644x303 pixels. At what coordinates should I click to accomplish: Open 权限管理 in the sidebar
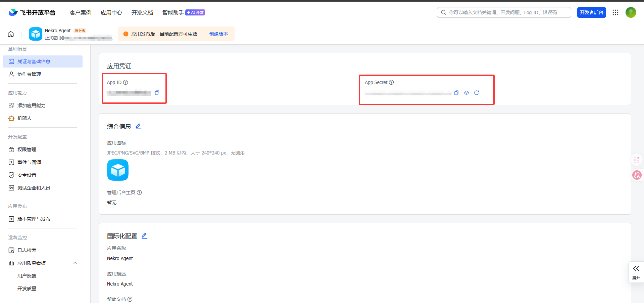click(x=27, y=149)
